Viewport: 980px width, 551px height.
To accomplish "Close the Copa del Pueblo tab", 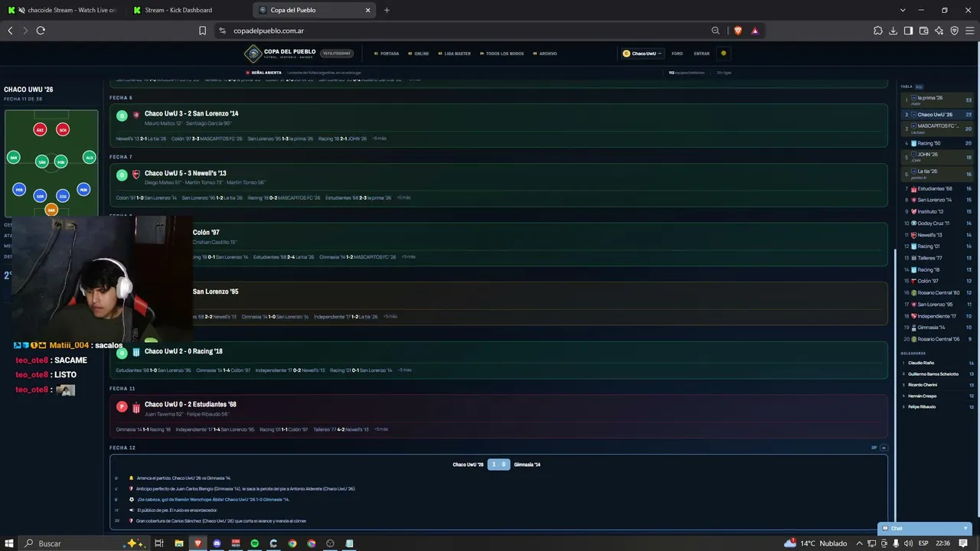I will pyautogui.click(x=367, y=10).
